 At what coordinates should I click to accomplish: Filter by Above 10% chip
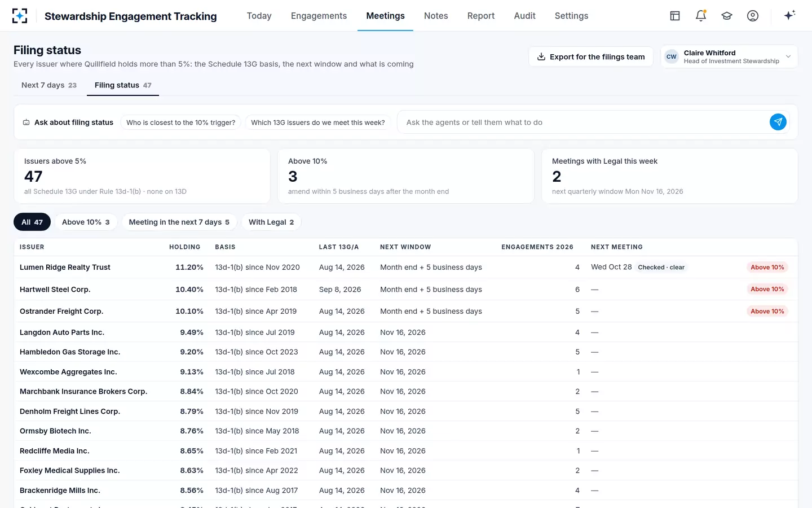86,222
